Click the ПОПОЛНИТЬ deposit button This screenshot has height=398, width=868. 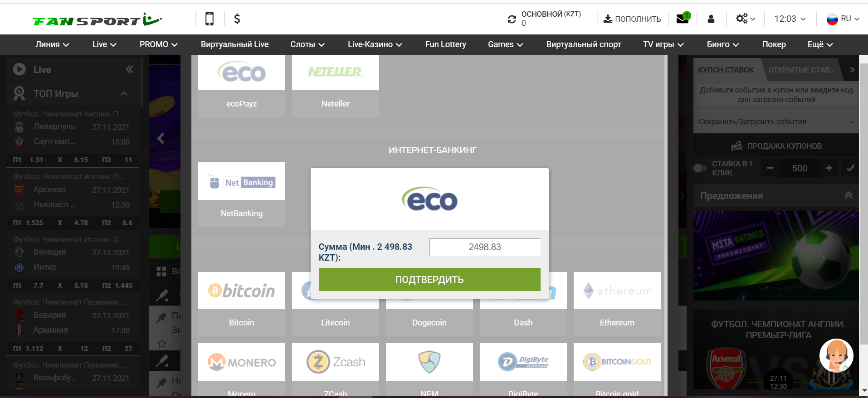pos(632,19)
